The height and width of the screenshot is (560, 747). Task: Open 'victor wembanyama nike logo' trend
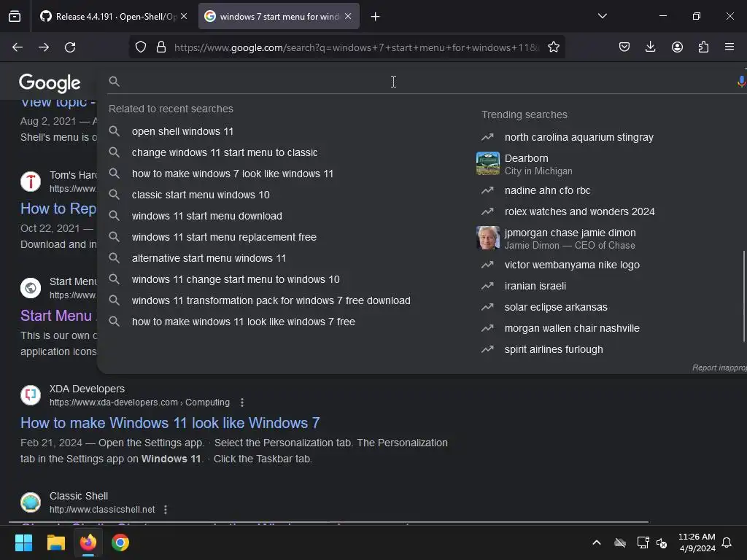tap(572, 265)
